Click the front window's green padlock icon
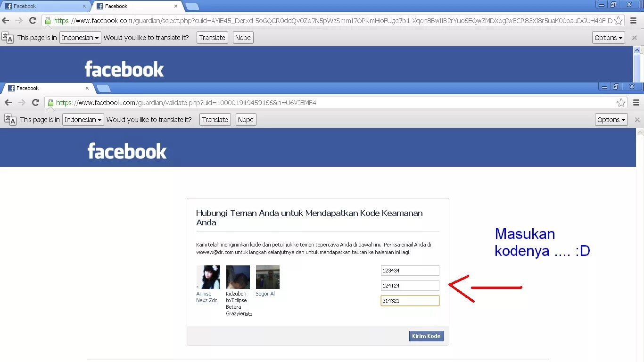The height and width of the screenshot is (362, 644). [50, 103]
